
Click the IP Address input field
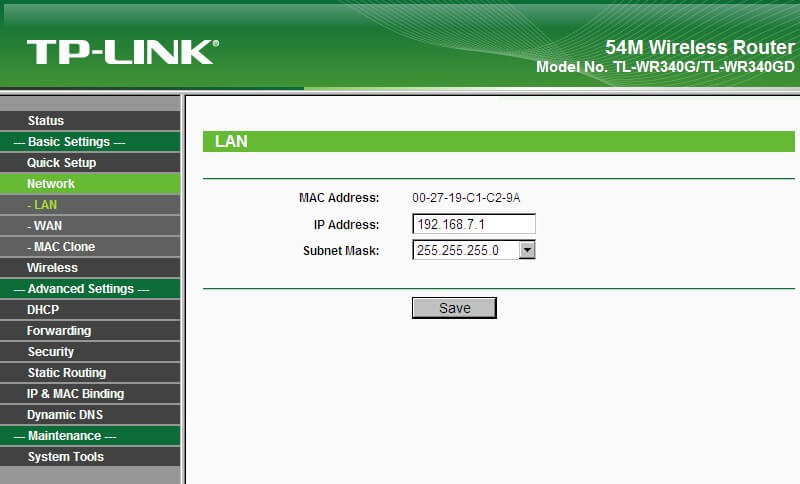(473, 224)
